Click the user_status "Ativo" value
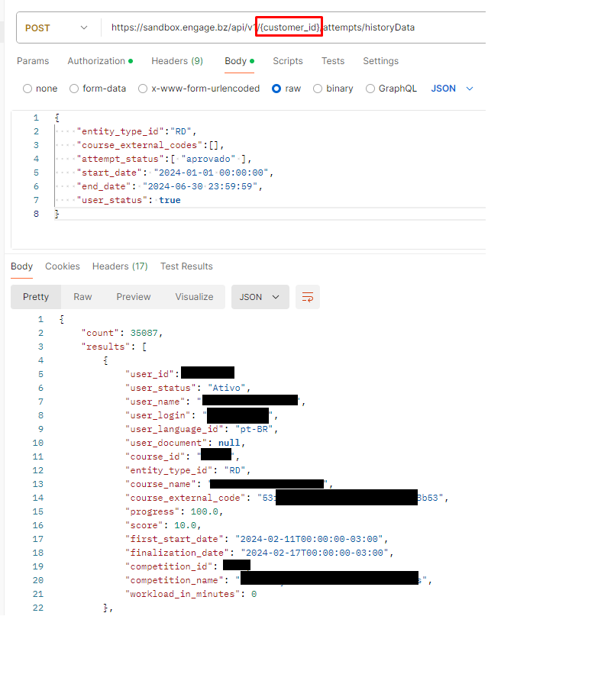Viewport: 601px width, 700px height. pyautogui.click(x=226, y=388)
